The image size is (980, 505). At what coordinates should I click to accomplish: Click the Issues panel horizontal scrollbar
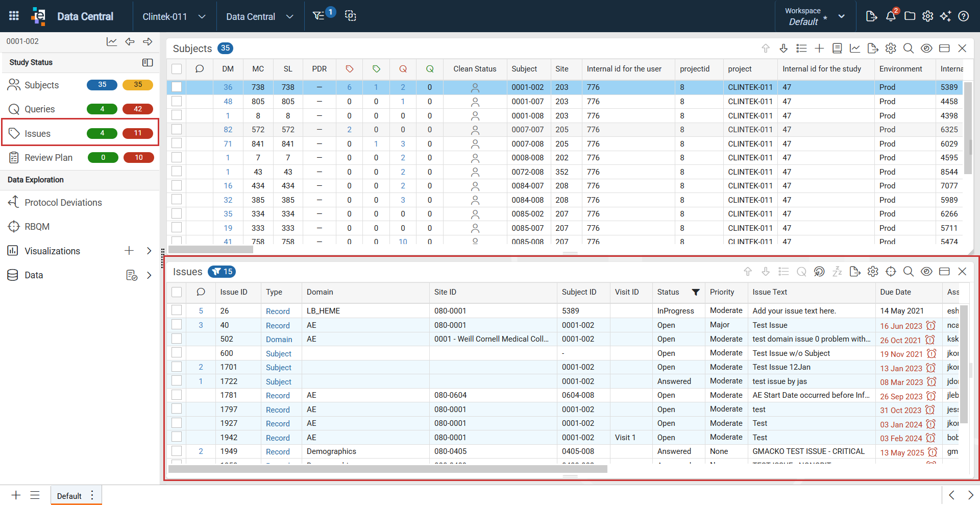388,469
